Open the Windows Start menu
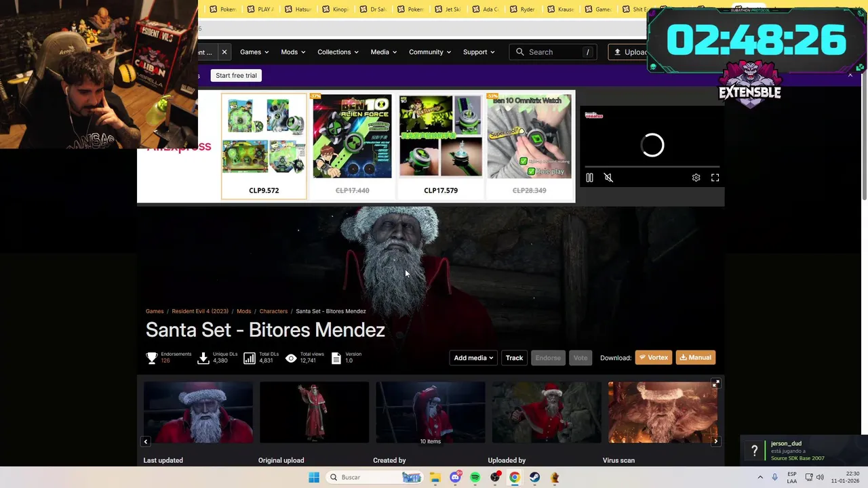Image resolution: width=868 pixels, height=488 pixels. [314, 477]
